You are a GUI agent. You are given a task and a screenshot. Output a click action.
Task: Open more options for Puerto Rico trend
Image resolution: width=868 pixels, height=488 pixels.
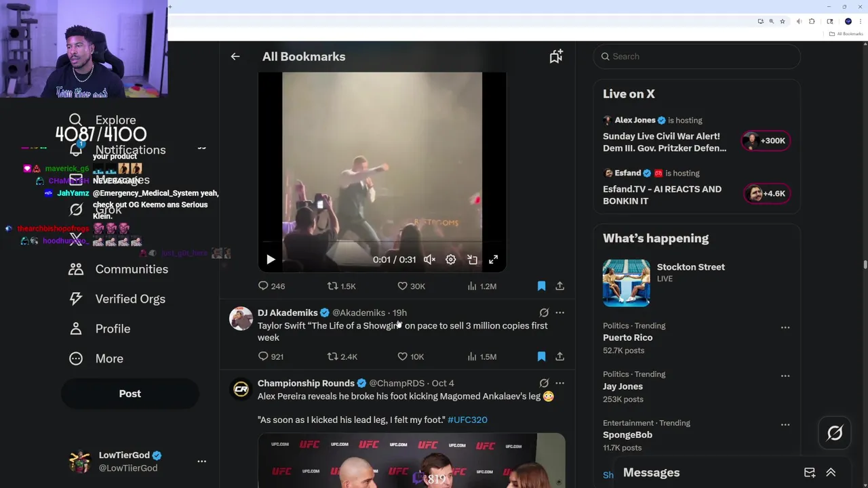[x=785, y=327]
